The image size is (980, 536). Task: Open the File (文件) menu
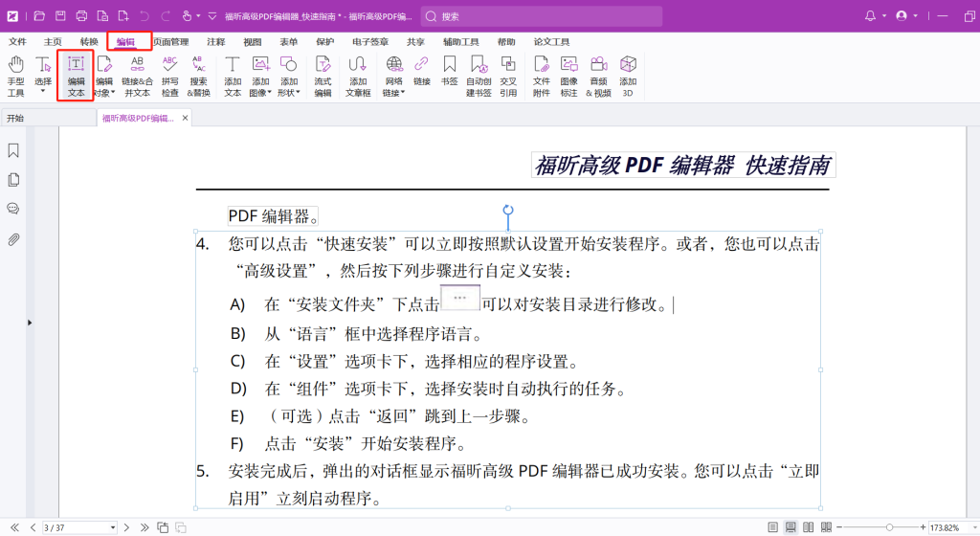(17, 42)
